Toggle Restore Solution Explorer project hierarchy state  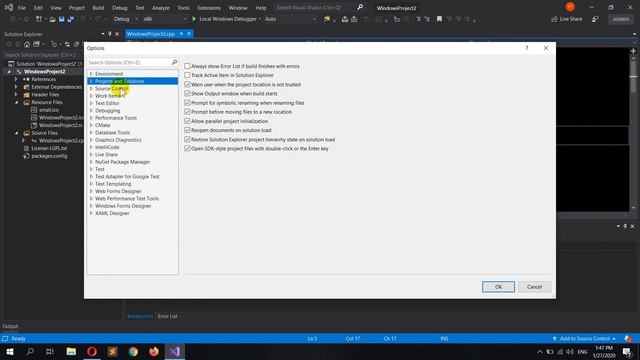[x=187, y=140]
